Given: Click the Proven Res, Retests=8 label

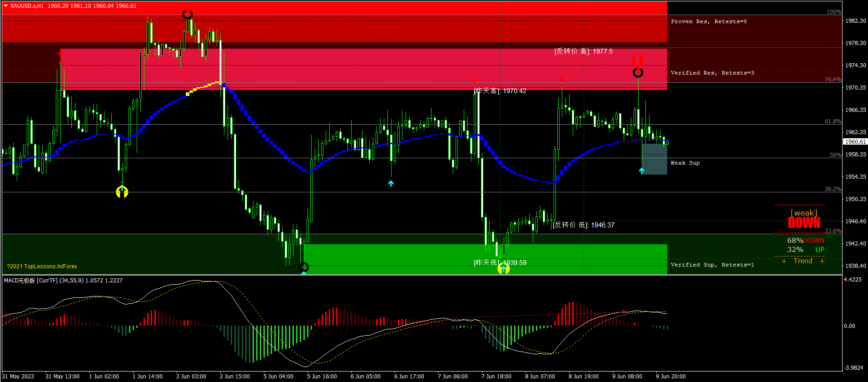Looking at the screenshot, I should (x=709, y=21).
